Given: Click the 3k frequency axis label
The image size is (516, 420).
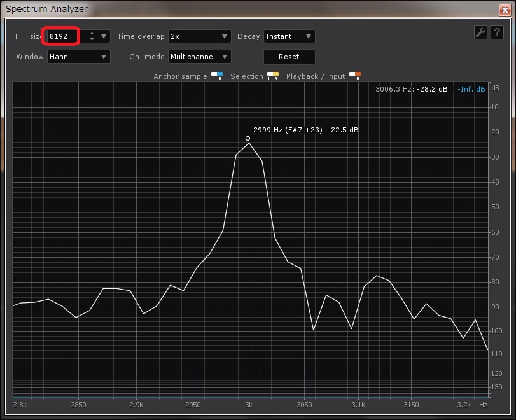Looking at the screenshot, I should (249, 405).
